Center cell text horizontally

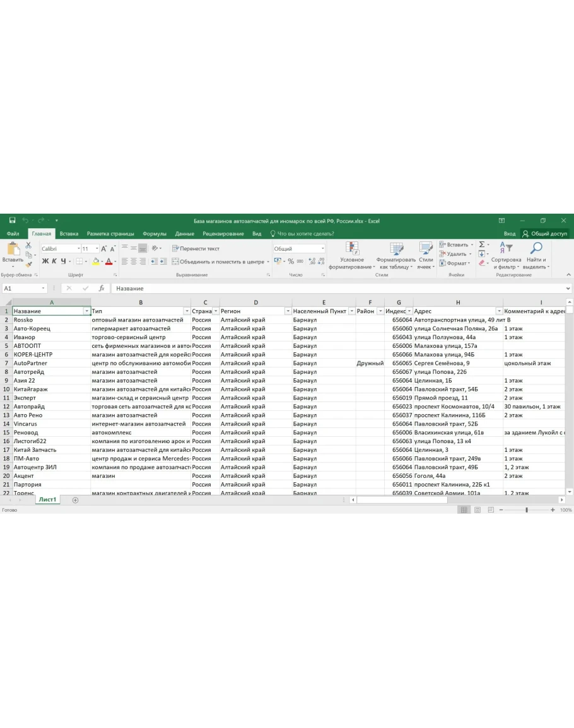(x=133, y=262)
